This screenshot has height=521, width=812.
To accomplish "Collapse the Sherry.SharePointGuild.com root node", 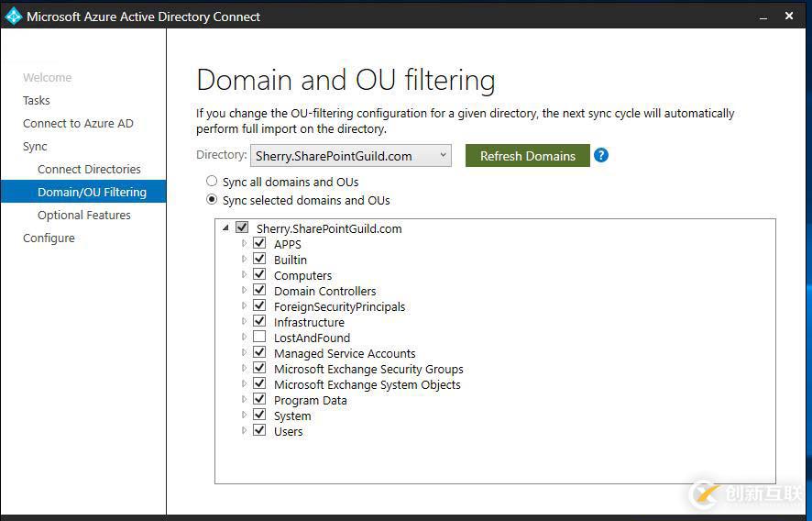I will click(x=225, y=227).
